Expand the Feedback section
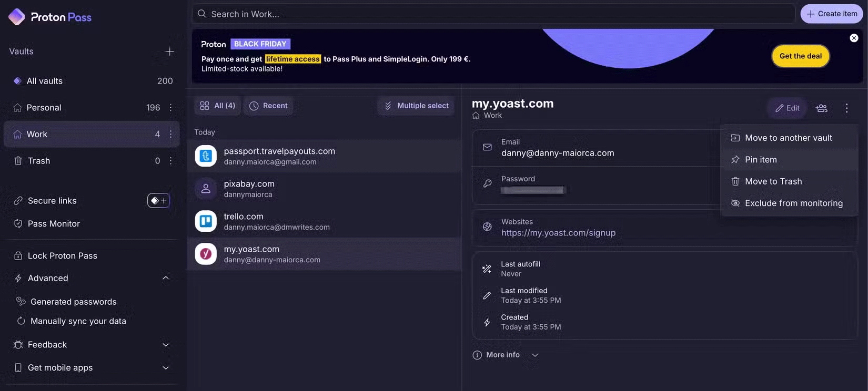This screenshot has width=868, height=391. [166, 345]
